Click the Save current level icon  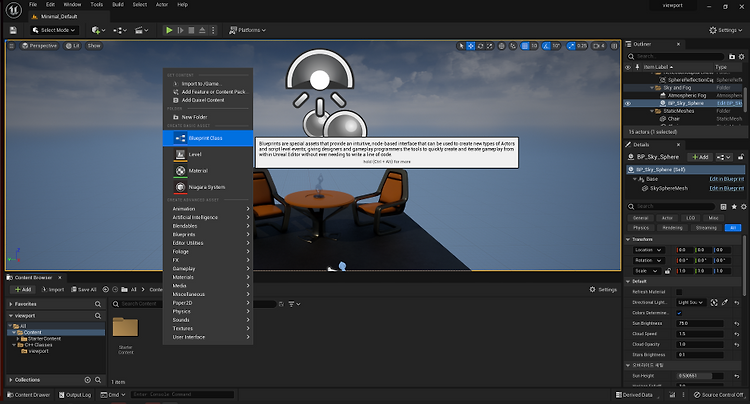point(13,30)
